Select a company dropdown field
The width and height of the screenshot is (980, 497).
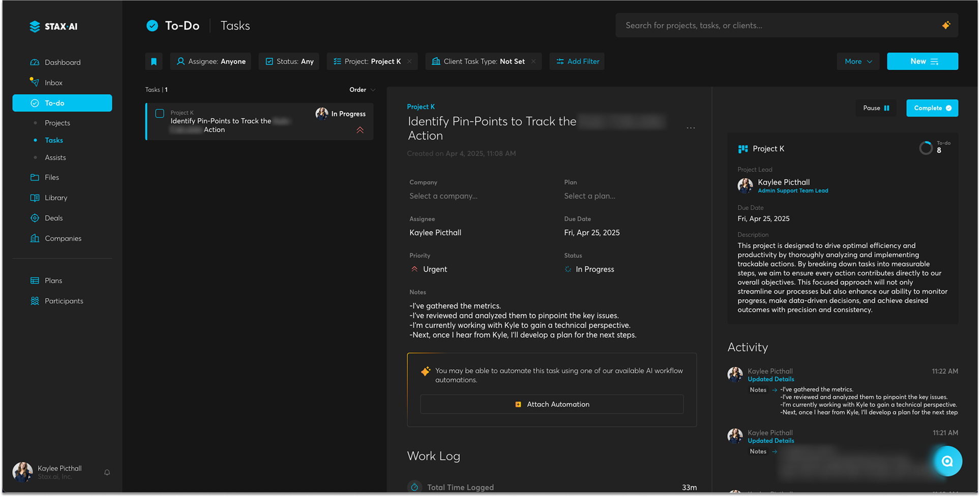[443, 196]
